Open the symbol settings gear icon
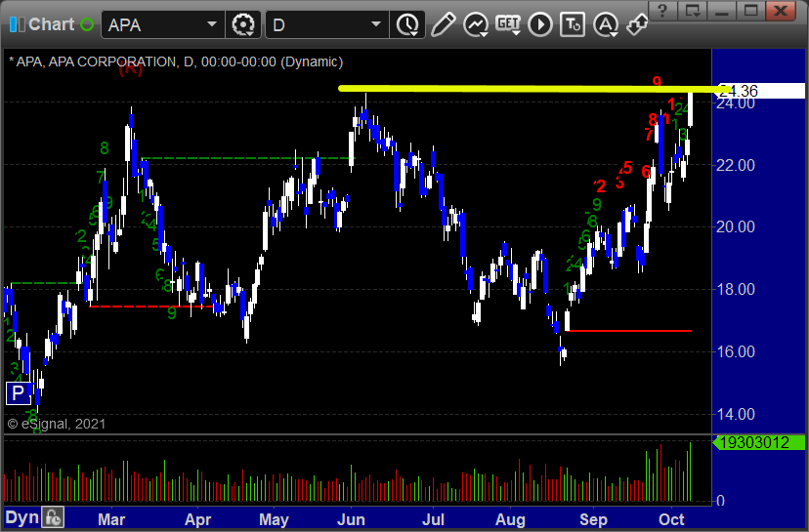809x532 pixels. point(243,24)
